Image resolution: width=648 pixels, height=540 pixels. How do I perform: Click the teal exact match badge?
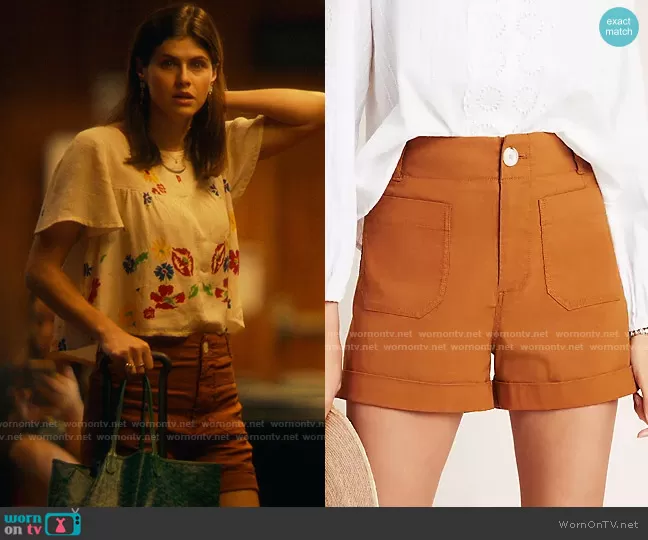[619, 27]
